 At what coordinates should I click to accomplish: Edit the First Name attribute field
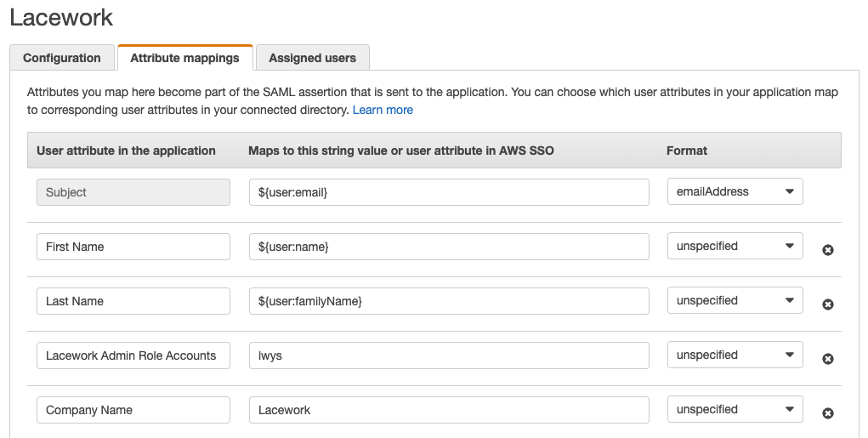click(133, 247)
